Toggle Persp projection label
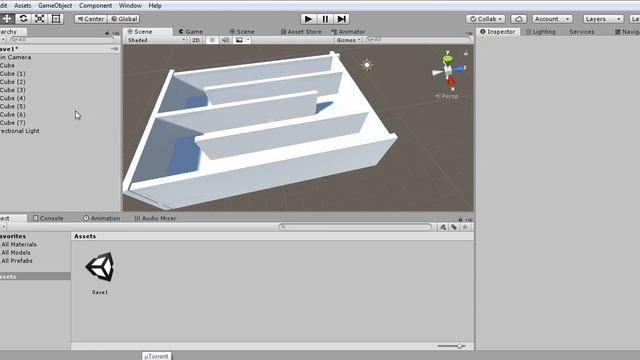 447,96
